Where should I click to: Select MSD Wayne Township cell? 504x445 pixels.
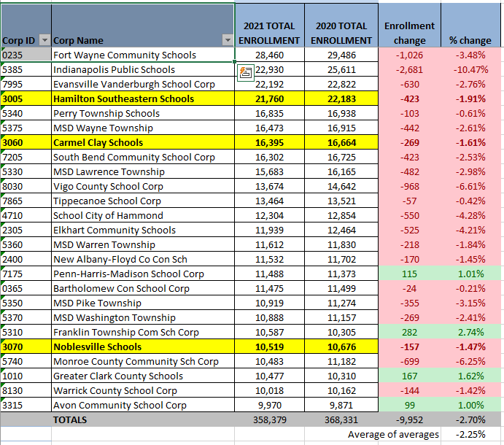[x=143, y=128]
